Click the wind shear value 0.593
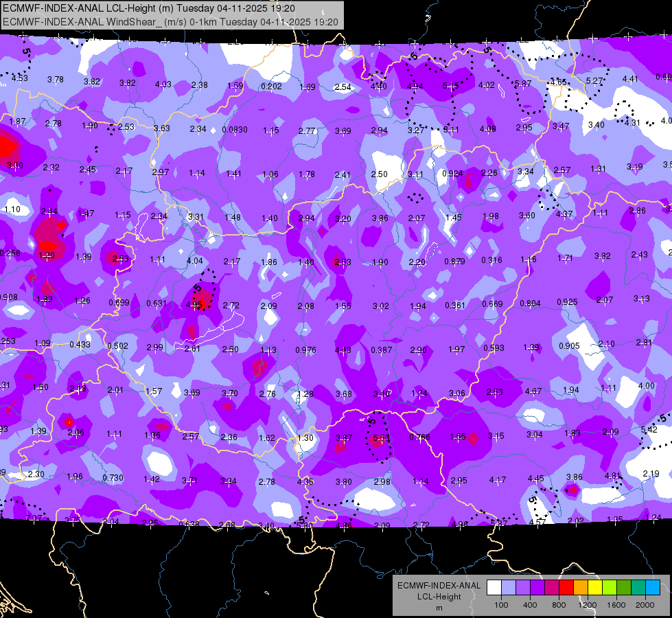 494,348
